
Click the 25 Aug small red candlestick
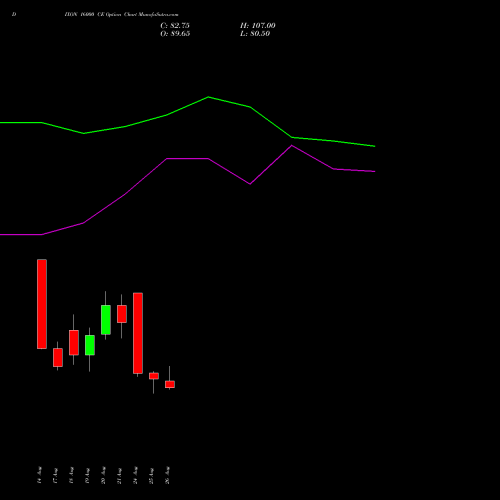[154, 376]
